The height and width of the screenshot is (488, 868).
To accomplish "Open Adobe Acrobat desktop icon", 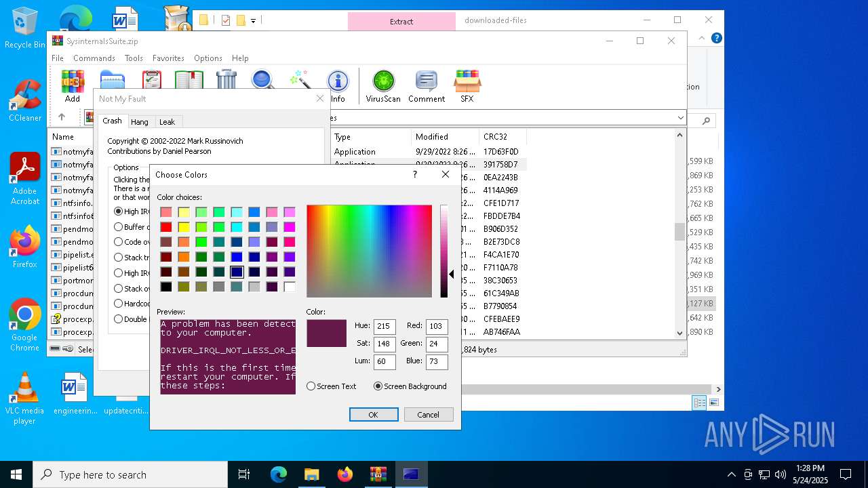I will [25, 178].
